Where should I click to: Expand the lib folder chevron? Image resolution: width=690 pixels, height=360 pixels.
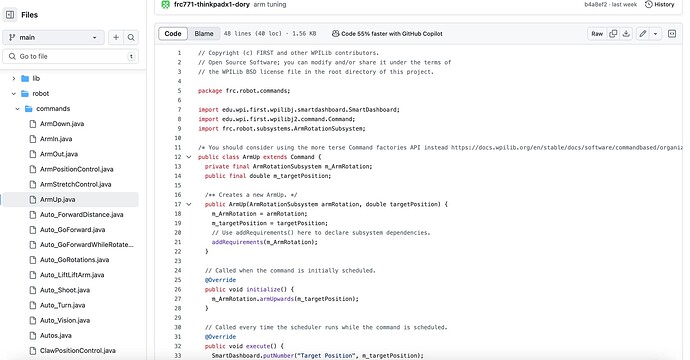[x=14, y=78]
